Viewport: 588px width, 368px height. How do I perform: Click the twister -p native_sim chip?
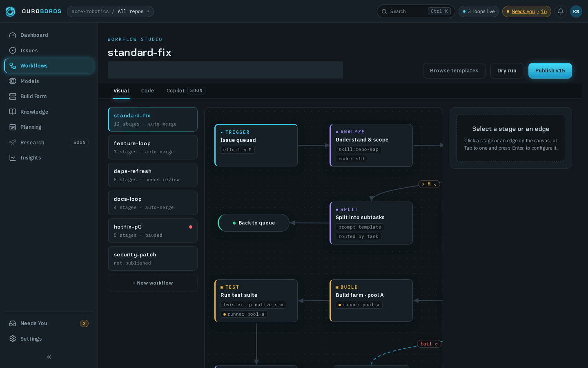pyautogui.click(x=253, y=305)
